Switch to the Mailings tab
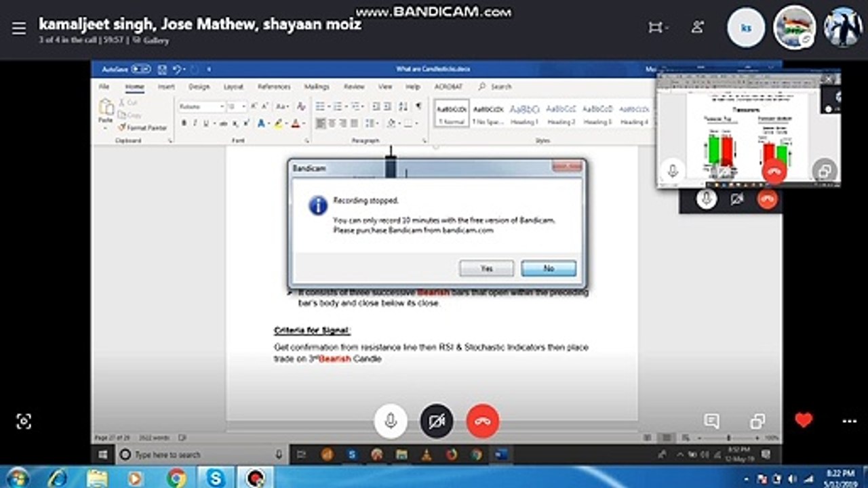The height and width of the screenshot is (488, 868). 316,87
